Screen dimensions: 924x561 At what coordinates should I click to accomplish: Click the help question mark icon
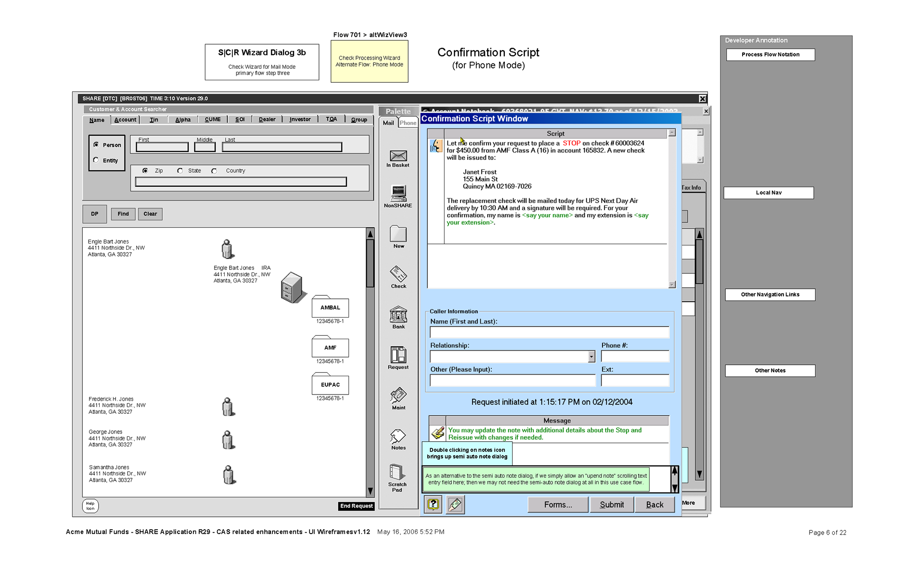433,504
